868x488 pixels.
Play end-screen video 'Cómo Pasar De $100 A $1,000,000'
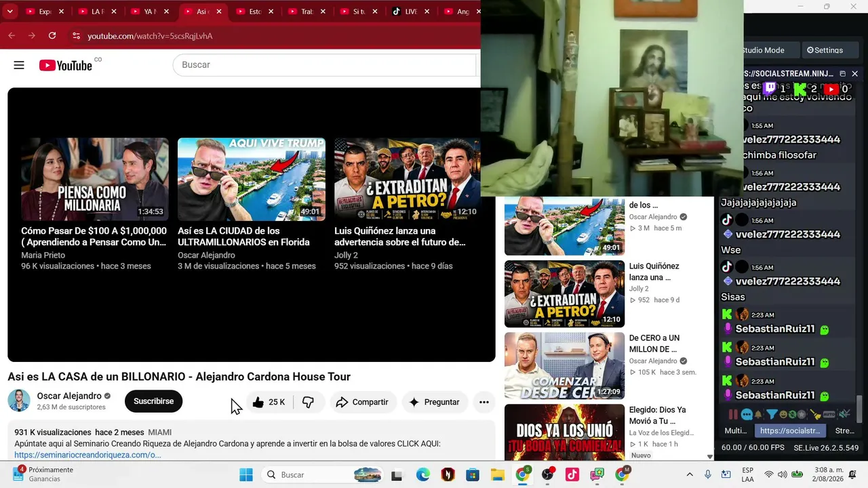pyautogui.click(x=95, y=180)
